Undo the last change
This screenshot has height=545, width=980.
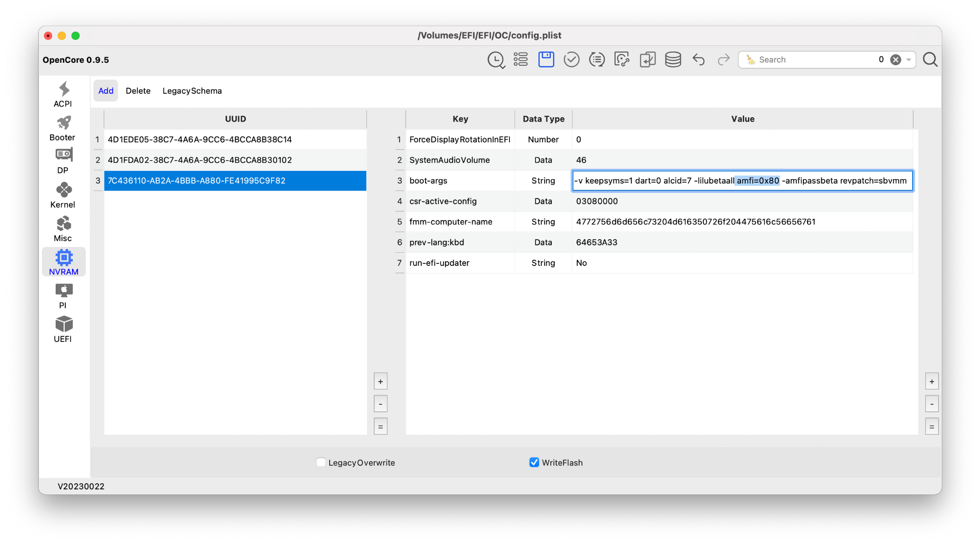point(698,60)
